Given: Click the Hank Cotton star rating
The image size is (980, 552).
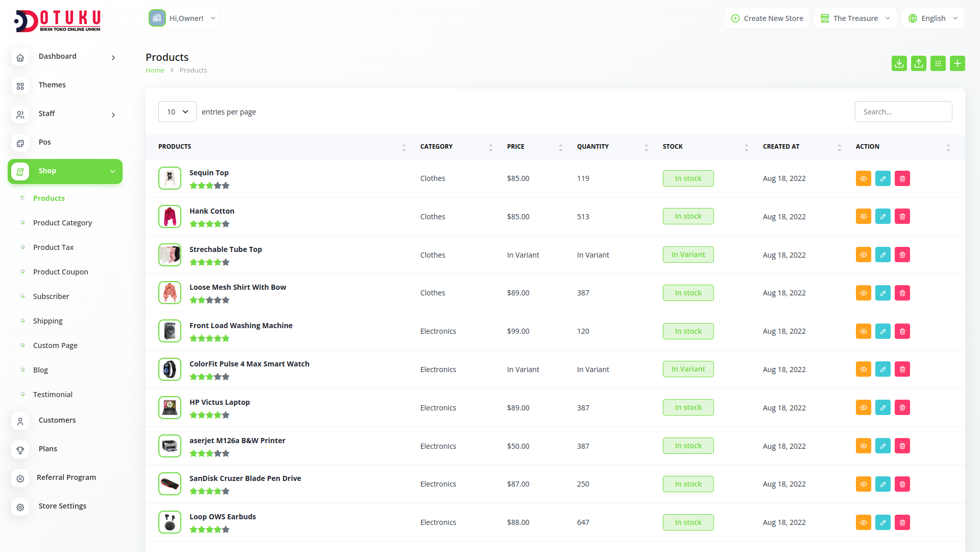Looking at the screenshot, I should (209, 224).
